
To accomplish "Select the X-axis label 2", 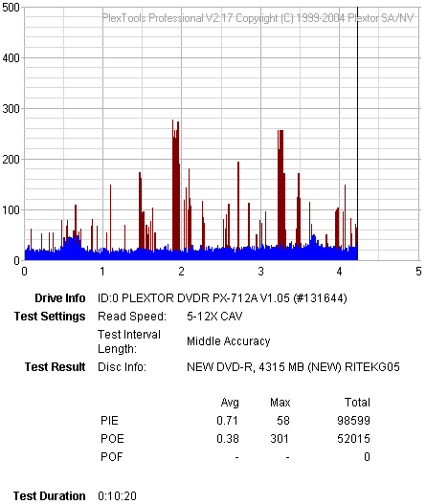I will (x=181, y=272).
